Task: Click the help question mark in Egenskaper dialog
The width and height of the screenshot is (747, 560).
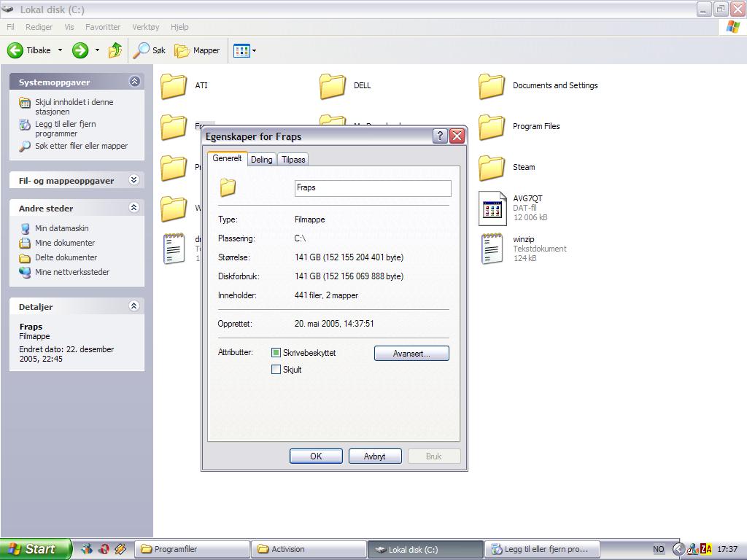Action: 440,136
